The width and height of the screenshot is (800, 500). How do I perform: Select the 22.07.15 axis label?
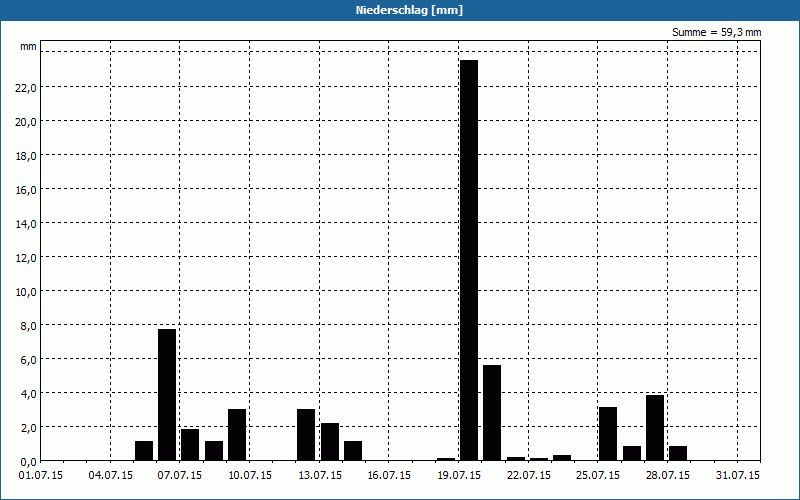coord(529,476)
